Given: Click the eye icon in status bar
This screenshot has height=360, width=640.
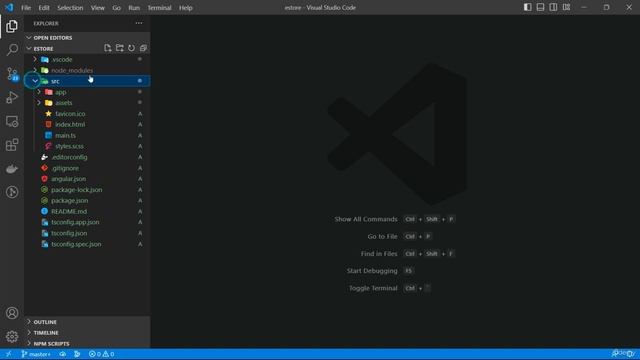Looking at the screenshot, I should (62, 354).
